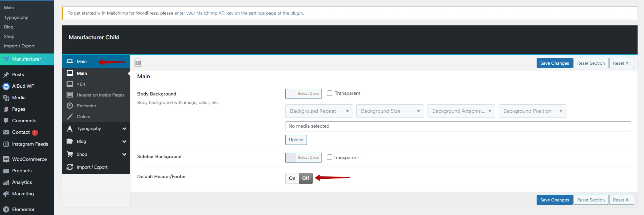Click the Preloader clock icon

[70, 106]
